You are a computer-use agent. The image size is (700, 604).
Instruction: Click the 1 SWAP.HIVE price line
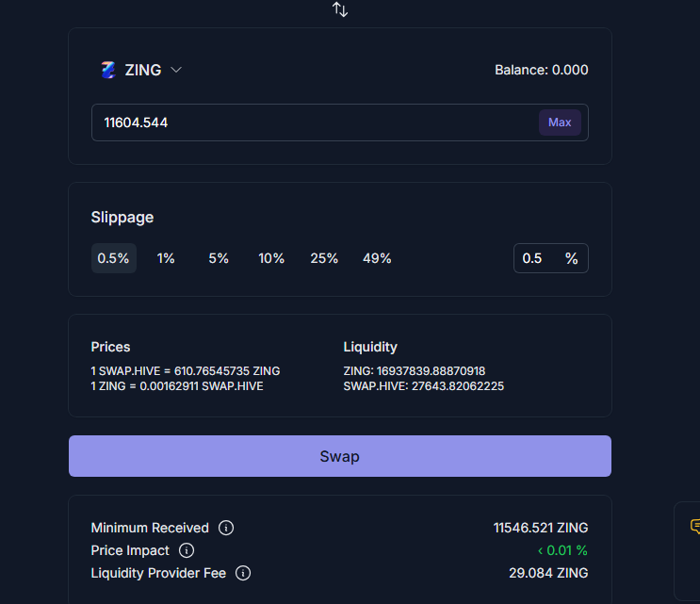pos(186,371)
